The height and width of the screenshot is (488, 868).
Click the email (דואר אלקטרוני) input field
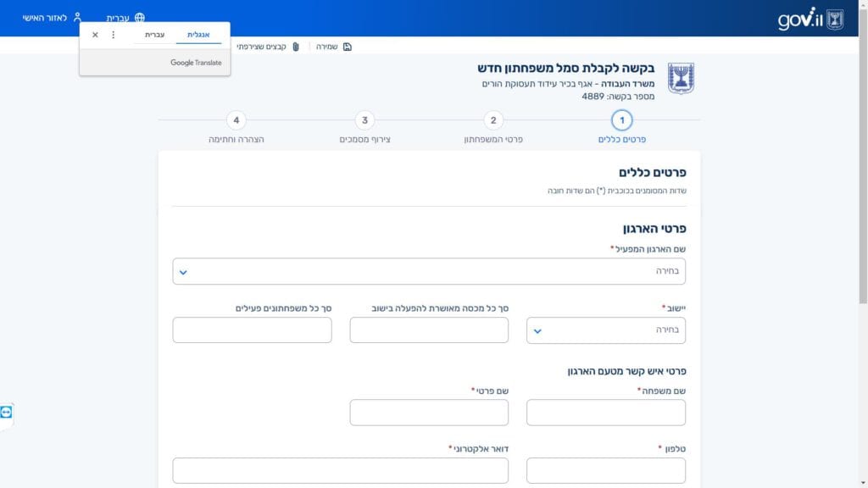click(x=340, y=470)
